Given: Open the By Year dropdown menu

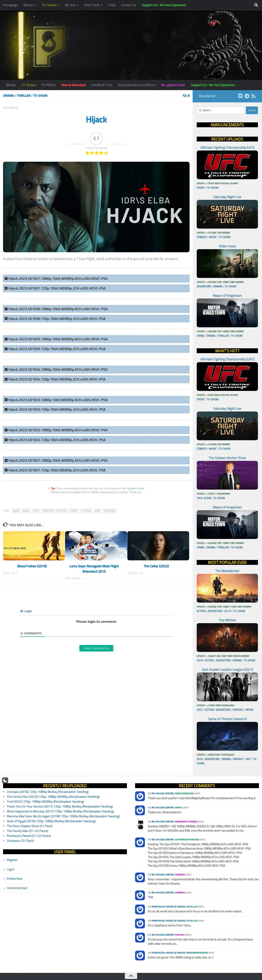Looking at the screenshot, I should 72,5.
